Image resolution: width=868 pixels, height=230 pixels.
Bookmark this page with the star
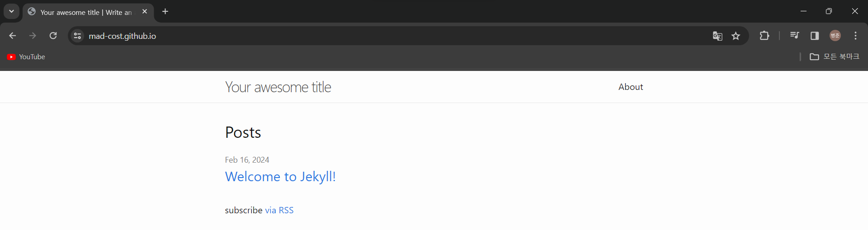click(736, 36)
